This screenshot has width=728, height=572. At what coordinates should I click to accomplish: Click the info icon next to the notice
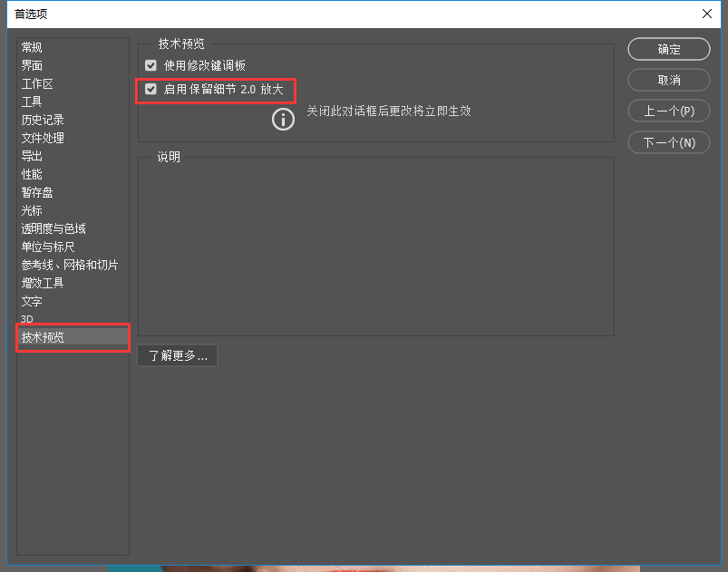[x=282, y=119]
